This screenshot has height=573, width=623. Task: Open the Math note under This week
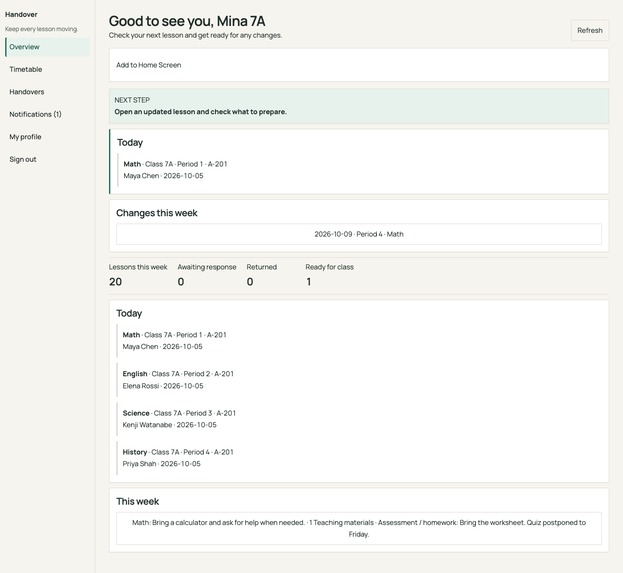[359, 528]
